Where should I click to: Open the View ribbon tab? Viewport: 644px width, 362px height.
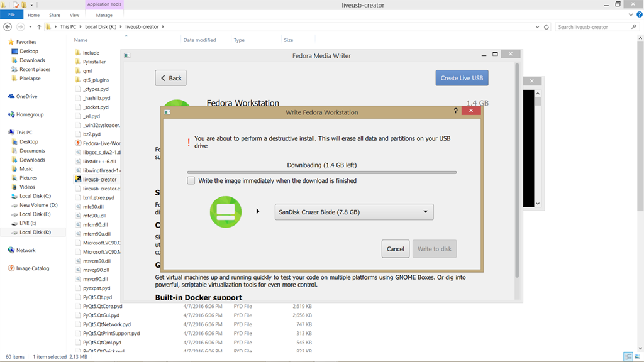click(74, 15)
